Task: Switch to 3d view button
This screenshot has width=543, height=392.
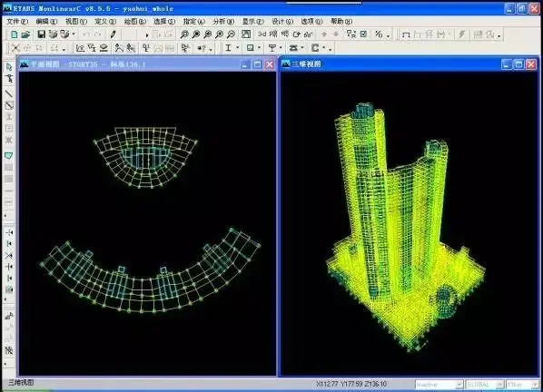Action: point(262,34)
